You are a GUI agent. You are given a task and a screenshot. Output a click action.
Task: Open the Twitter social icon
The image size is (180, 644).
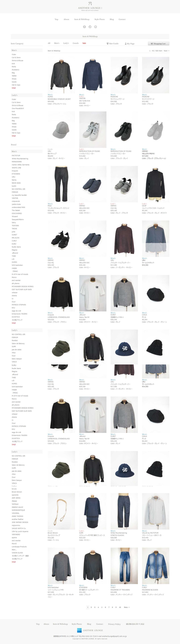[90, 27]
